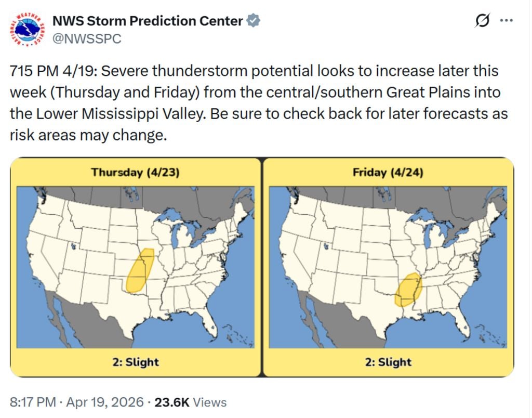Click "2: Slight" label under Friday's map

click(x=388, y=362)
